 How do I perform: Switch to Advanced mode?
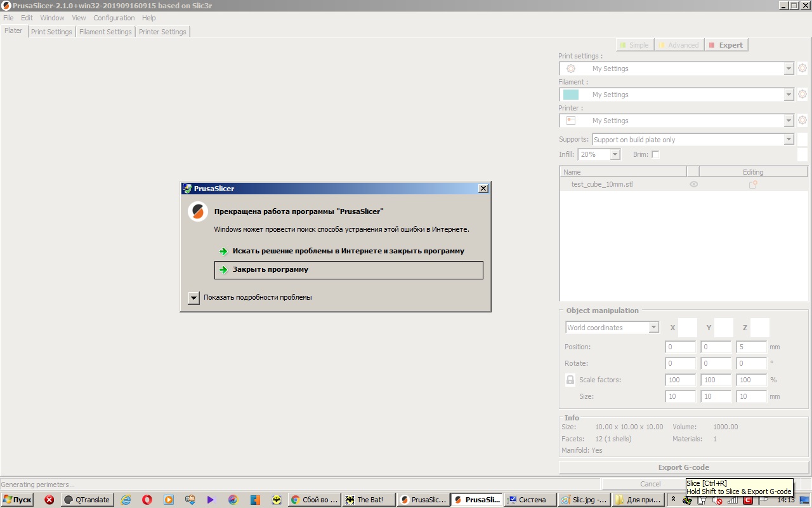(678, 45)
